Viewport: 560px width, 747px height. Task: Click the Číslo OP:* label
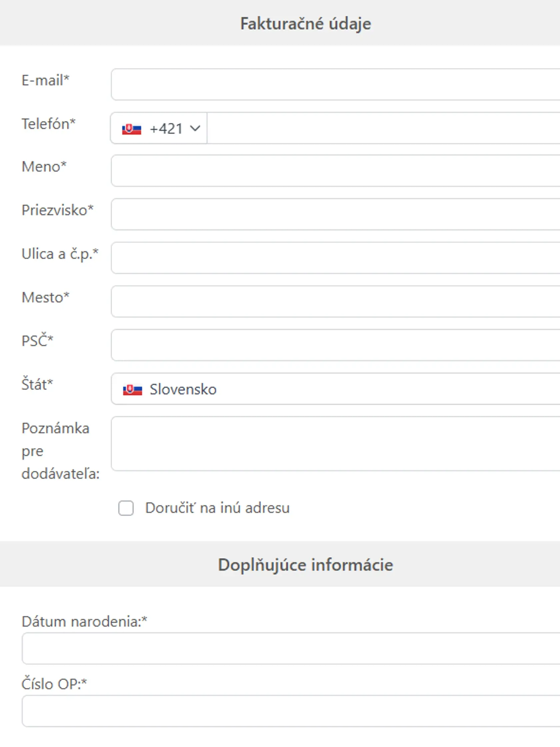click(x=54, y=684)
